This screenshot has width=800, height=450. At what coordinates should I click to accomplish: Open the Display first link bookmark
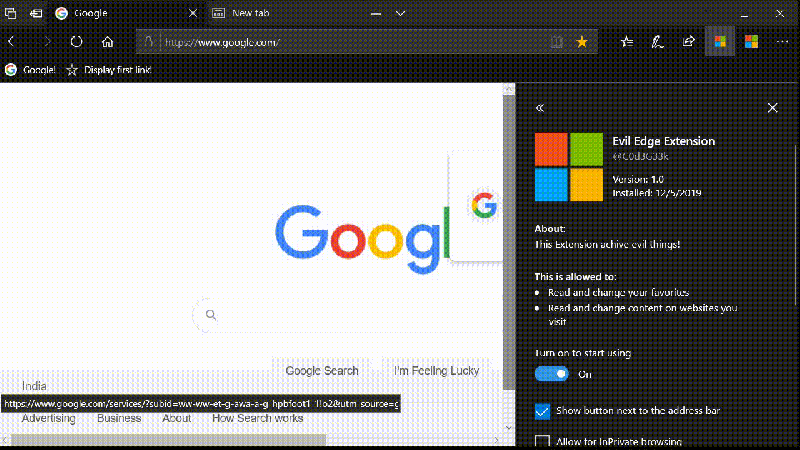[x=109, y=70]
